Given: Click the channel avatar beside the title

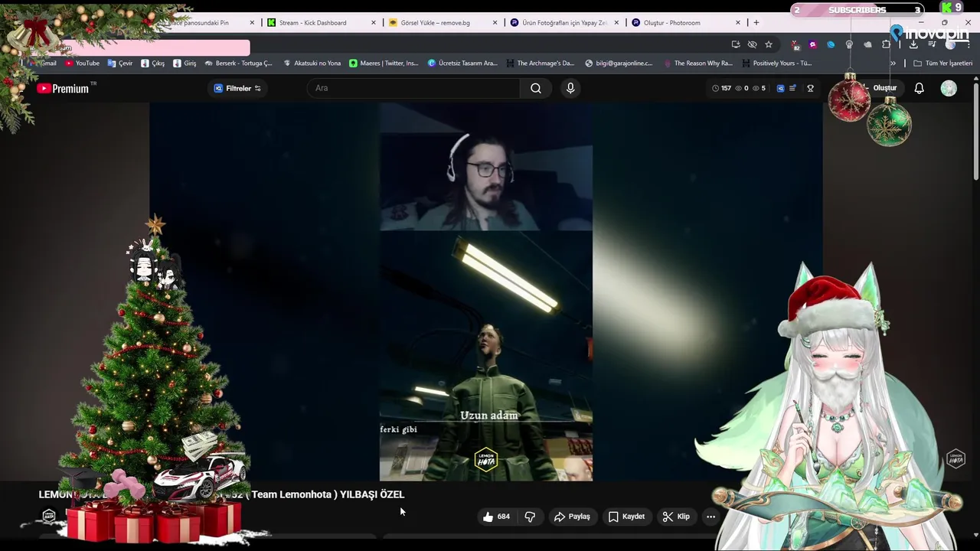Looking at the screenshot, I should (x=49, y=516).
